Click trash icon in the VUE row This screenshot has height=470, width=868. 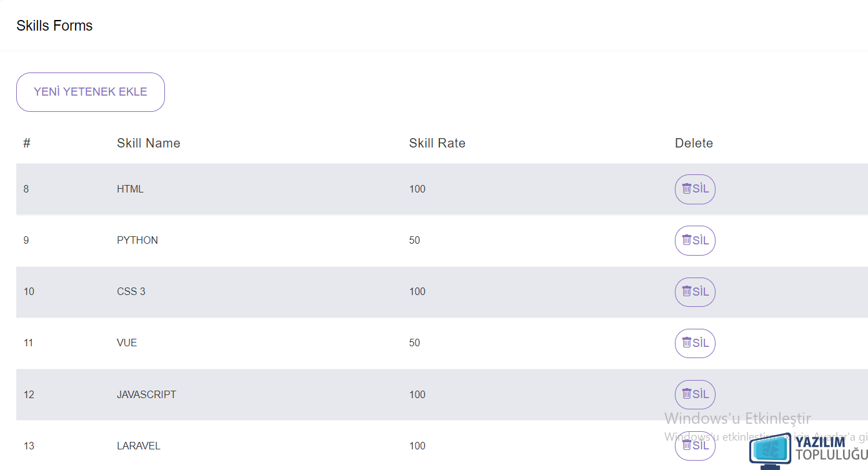pyautogui.click(x=686, y=342)
